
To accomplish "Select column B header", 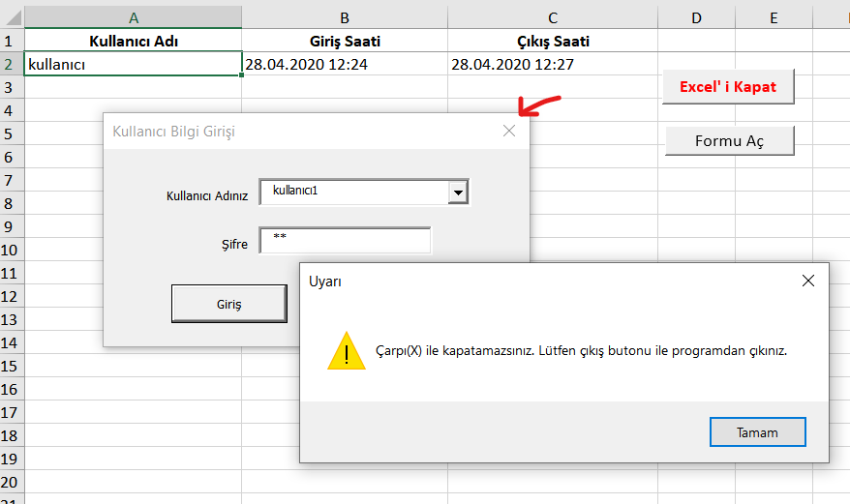I will [x=345, y=17].
